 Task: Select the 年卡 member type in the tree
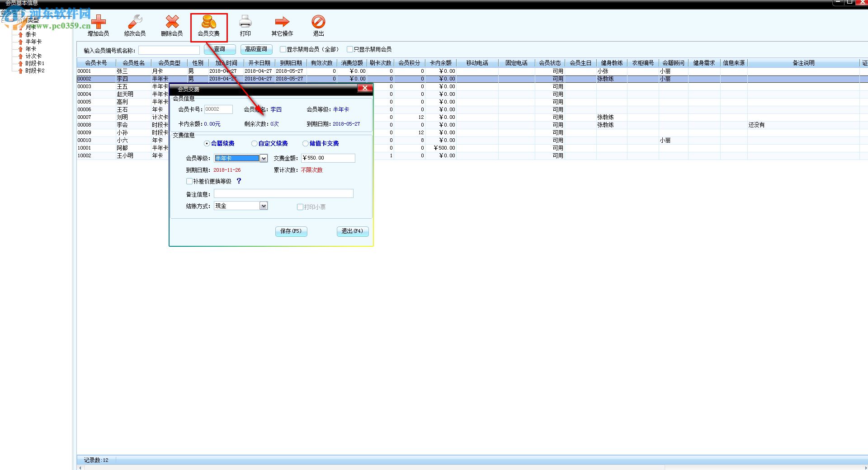(x=31, y=49)
